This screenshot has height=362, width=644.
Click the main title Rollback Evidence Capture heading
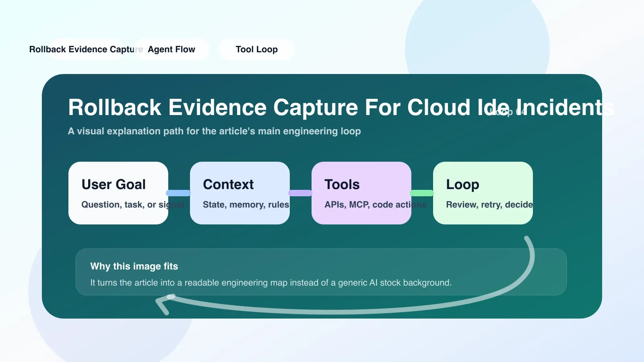(341, 107)
